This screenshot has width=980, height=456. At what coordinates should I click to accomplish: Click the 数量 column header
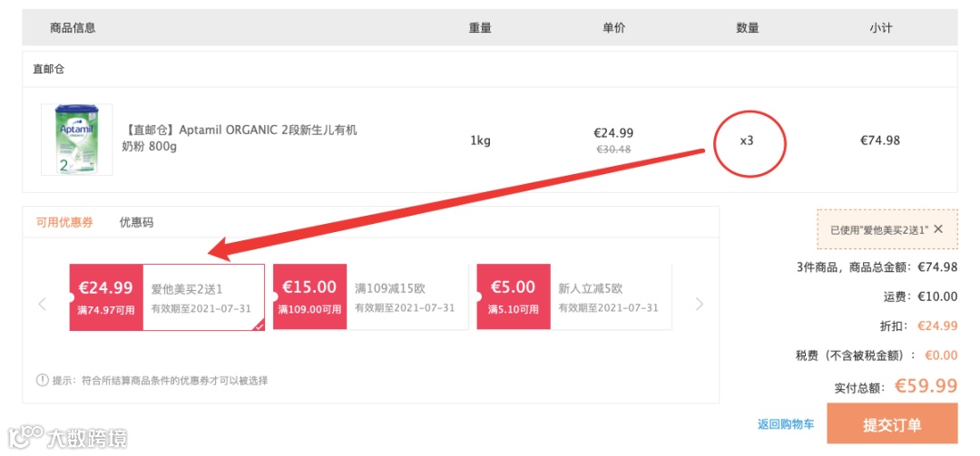(747, 28)
